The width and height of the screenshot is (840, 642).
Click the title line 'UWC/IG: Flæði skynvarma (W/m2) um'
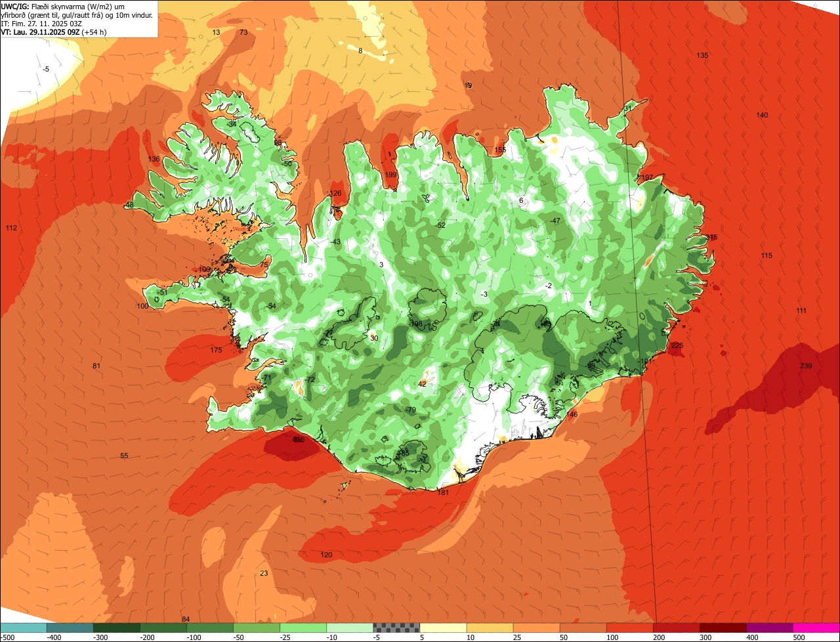click(x=63, y=6)
